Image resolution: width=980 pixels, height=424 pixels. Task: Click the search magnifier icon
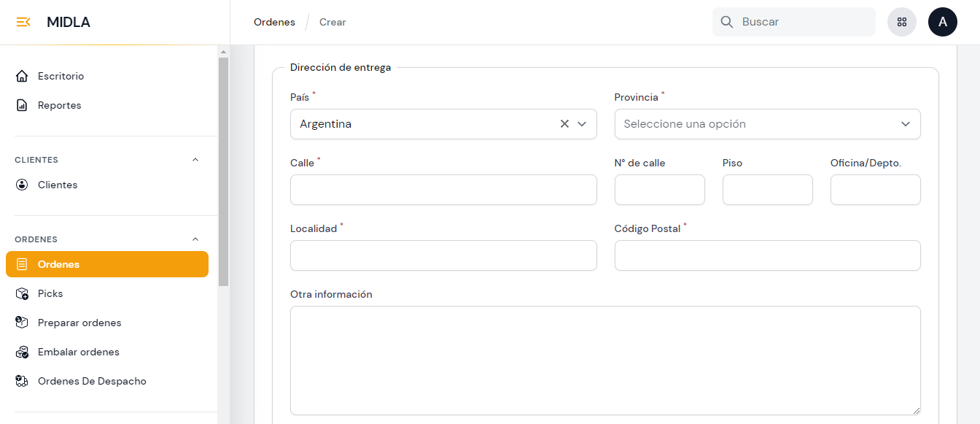[726, 22]
